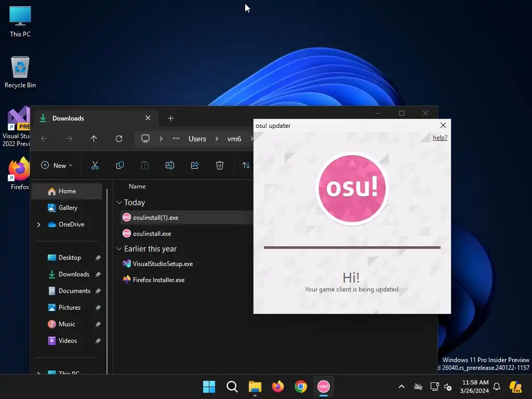532x399 pixels.
Task: Open the clock showing 11:58 AM
Action: pos(474,387)
